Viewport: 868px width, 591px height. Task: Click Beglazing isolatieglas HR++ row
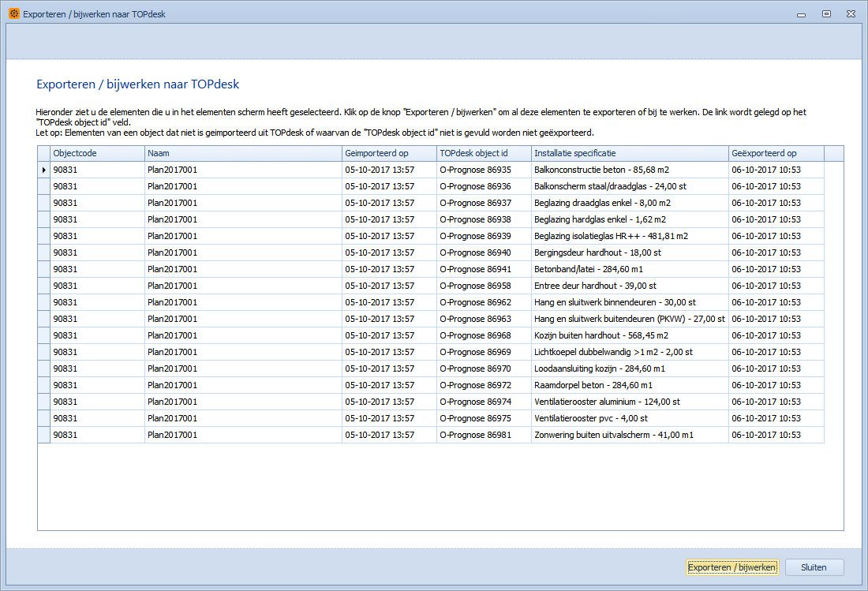pos(611,236)
